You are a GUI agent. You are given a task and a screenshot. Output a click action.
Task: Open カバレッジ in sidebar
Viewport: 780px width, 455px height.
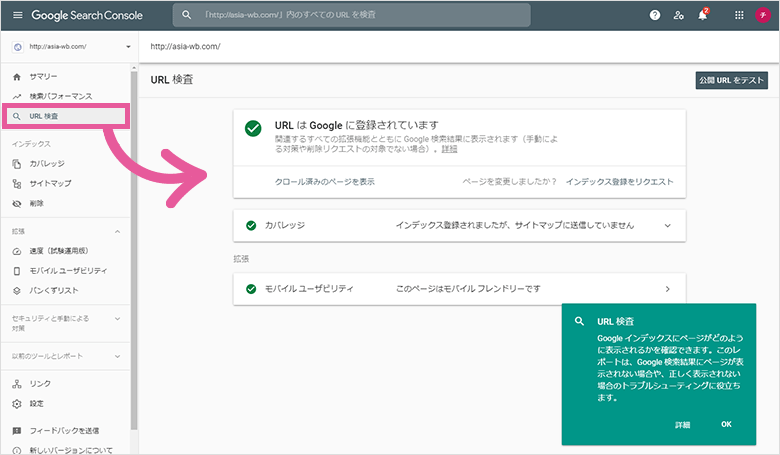point(47,164)
